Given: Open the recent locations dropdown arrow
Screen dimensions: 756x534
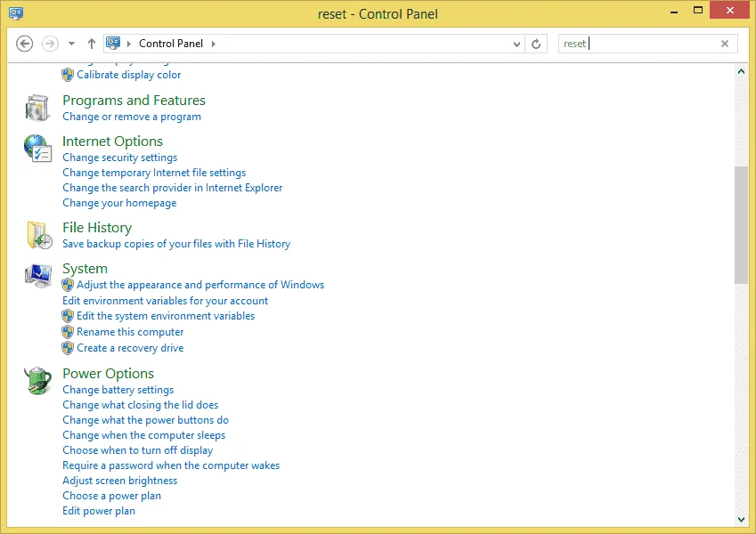Looking at the screenshot, I should pos(71,44).
